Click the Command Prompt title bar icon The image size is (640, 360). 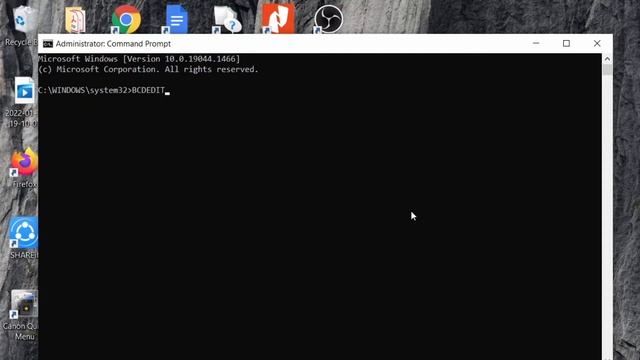tap(48, 44)
